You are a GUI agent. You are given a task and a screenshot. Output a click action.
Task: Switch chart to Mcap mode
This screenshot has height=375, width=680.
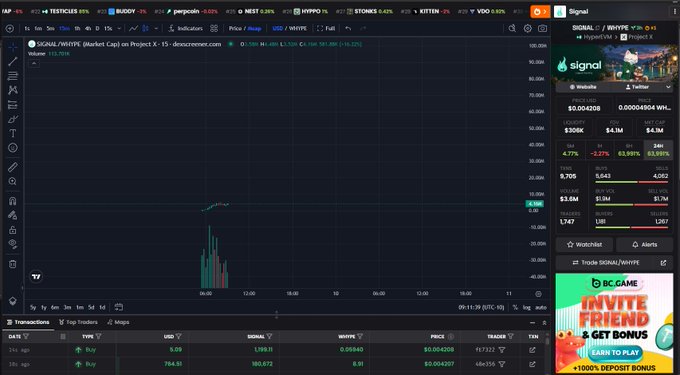point(255,29)
